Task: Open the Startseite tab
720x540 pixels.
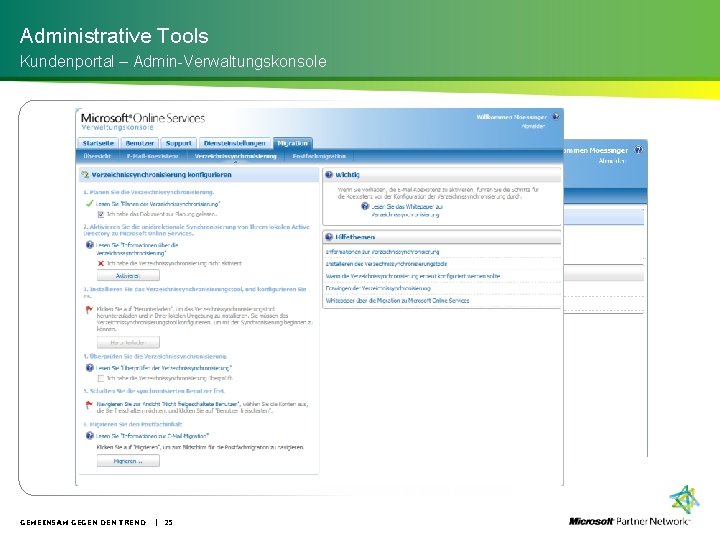Action: click(98, 143)
